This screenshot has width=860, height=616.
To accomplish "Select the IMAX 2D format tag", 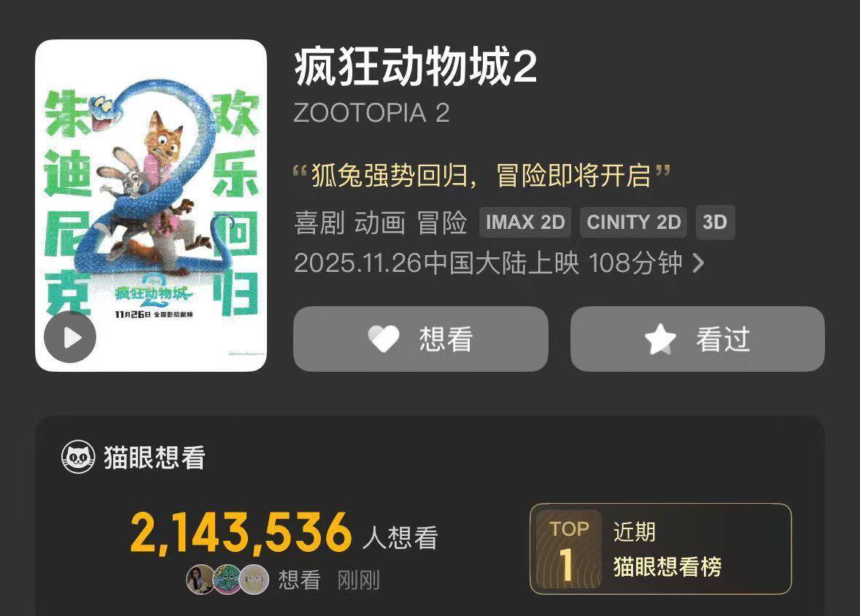I will pos(525,222).
